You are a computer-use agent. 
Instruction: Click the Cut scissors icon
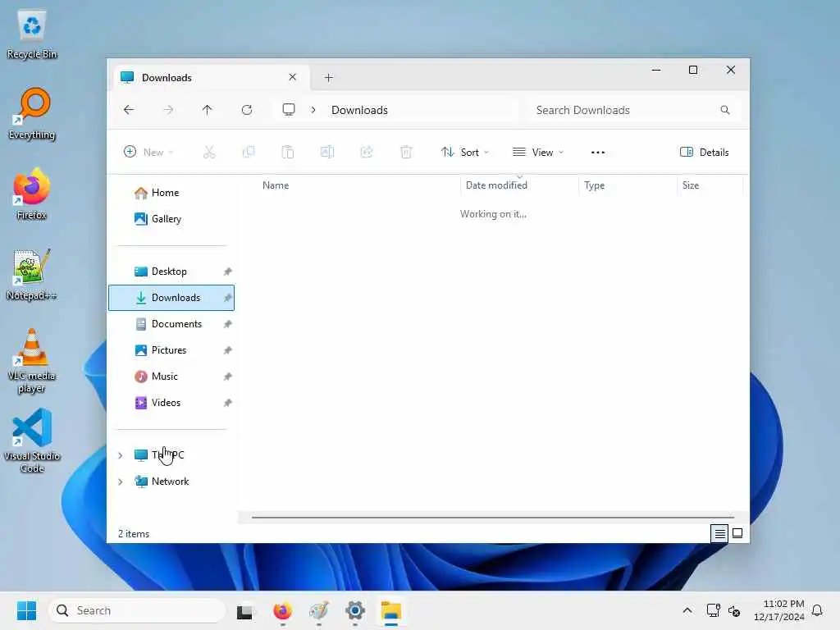[x=209, y=152]
